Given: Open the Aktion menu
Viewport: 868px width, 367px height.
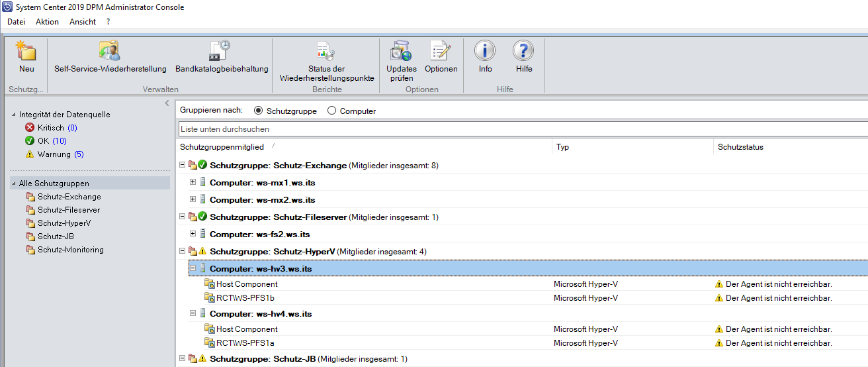Looking at the screenshot, I should click(47, 22).
